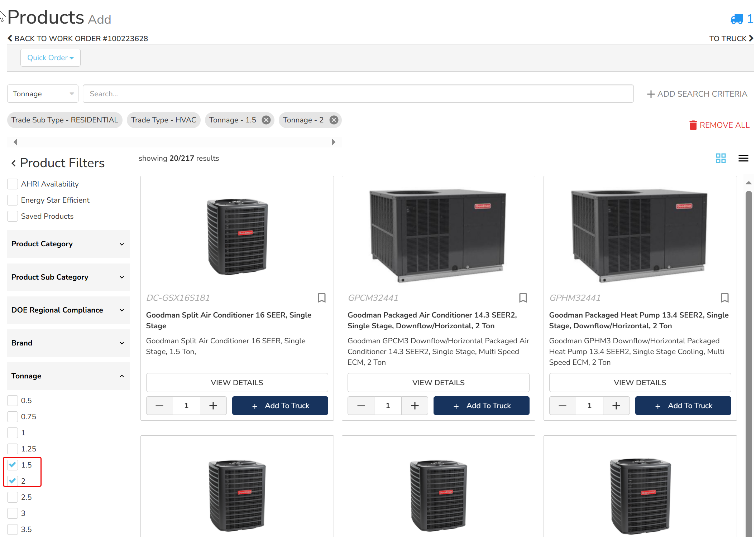
Task: Switch to list view
Action: tap(743, 158)
